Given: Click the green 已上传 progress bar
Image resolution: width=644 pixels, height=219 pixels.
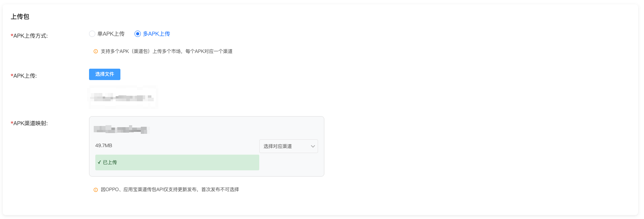Looking at the screenshot, I should (177, 162).
